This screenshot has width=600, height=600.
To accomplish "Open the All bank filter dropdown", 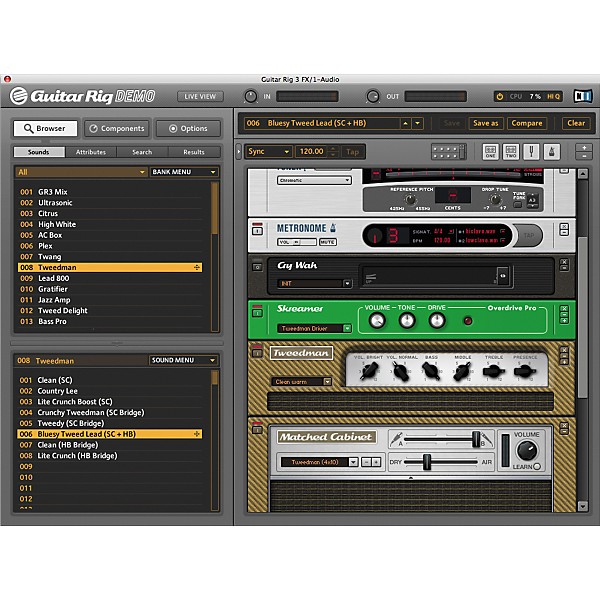I will coord(80,172).
